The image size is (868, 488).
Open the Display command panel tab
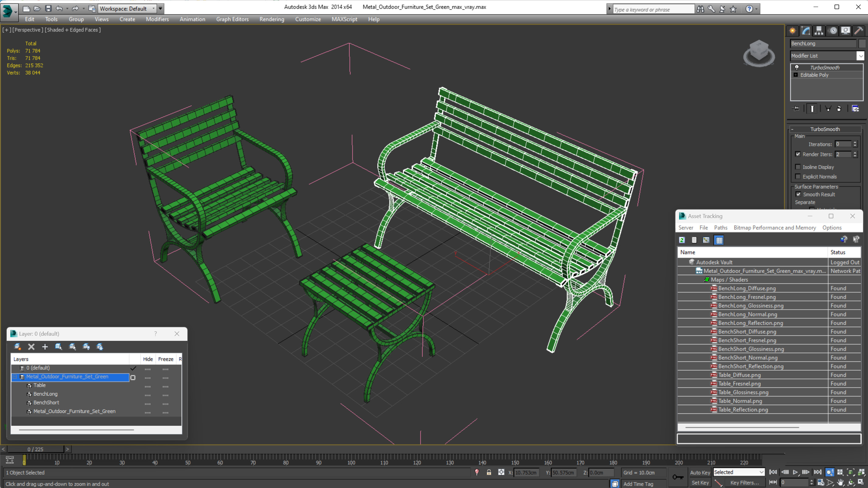[x=845, y=31]
